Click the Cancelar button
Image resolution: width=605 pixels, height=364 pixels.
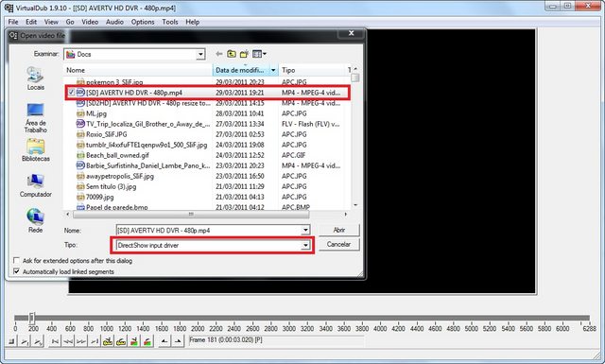pos(339,244)
